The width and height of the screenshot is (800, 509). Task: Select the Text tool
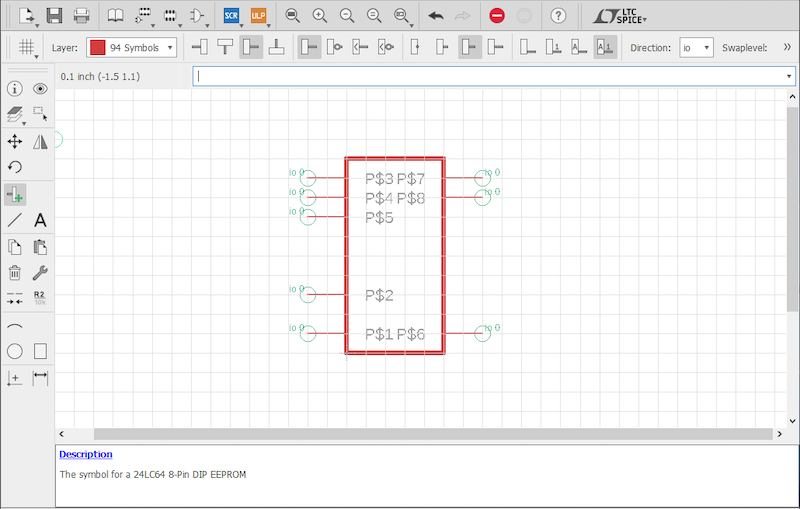pyautogui.click(x=40, y=220)
